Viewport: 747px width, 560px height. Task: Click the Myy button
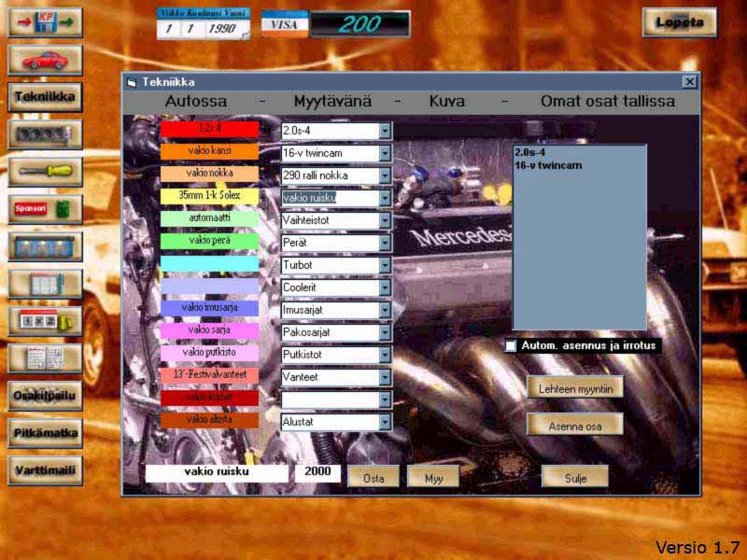(x=433, y=477)
